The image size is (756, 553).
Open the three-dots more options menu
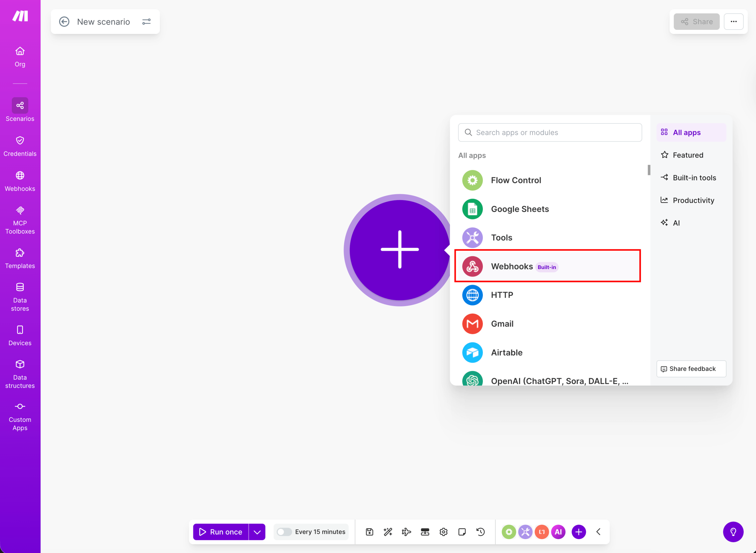[734, 22]
